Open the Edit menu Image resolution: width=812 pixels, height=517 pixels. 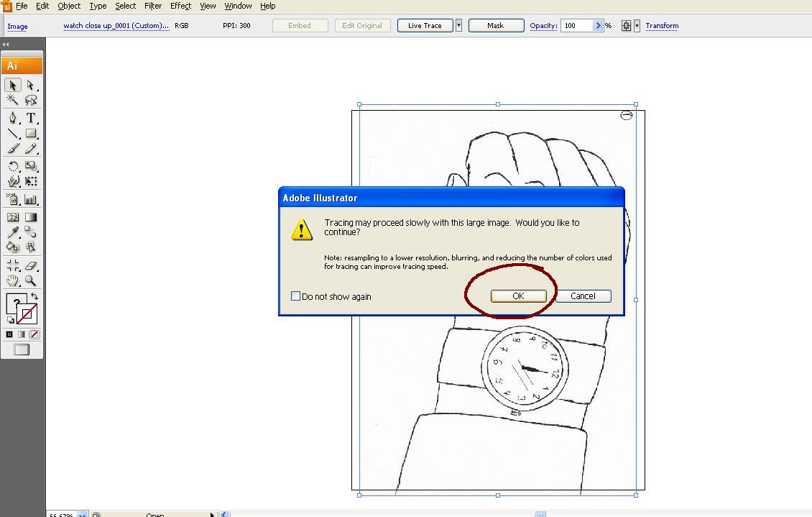tap(42, 6)
